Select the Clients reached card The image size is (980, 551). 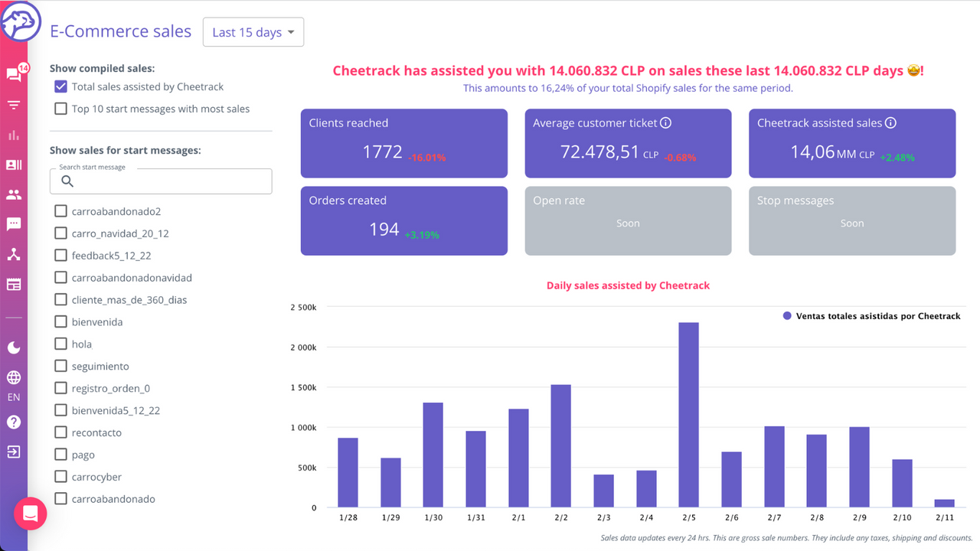(404, 143)
